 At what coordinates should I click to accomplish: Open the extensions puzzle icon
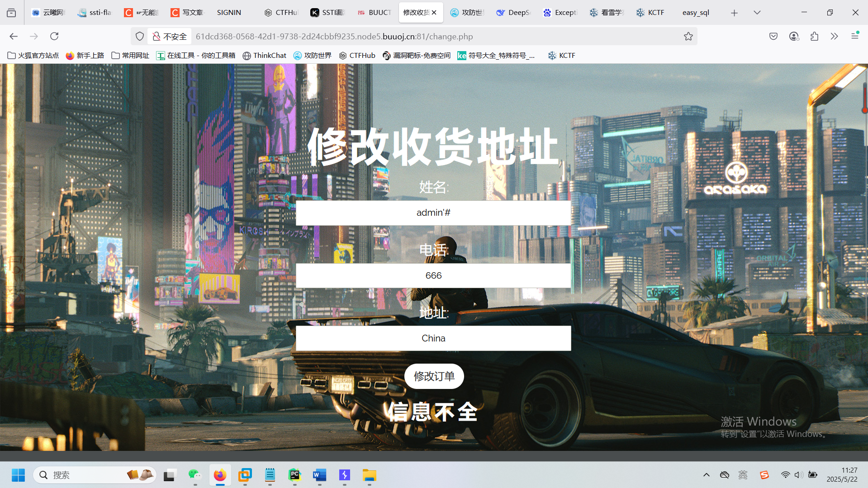pos(814,36)
